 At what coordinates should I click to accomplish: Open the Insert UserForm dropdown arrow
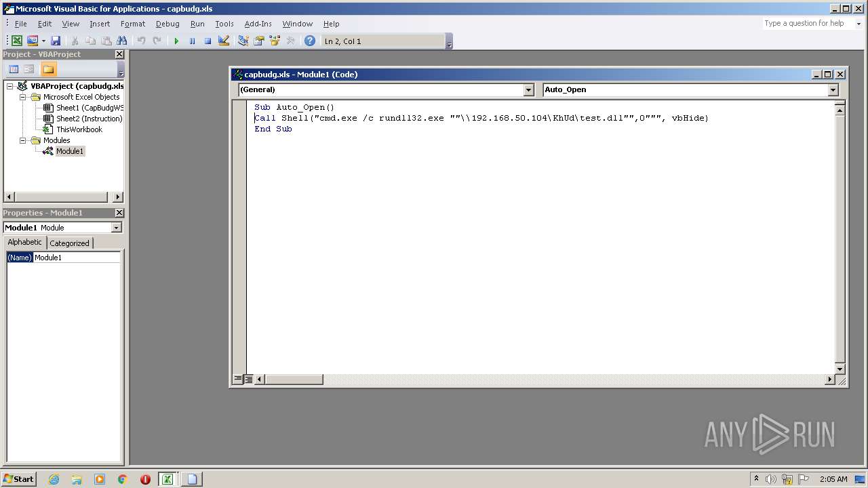(x=43, y=41)
